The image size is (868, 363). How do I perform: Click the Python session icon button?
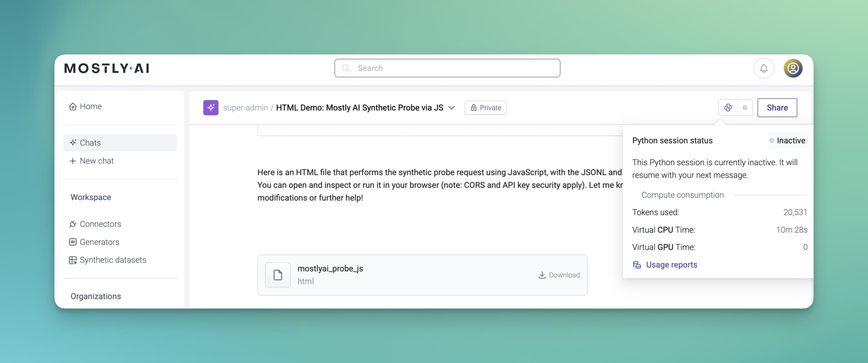(x=728, y=108)
